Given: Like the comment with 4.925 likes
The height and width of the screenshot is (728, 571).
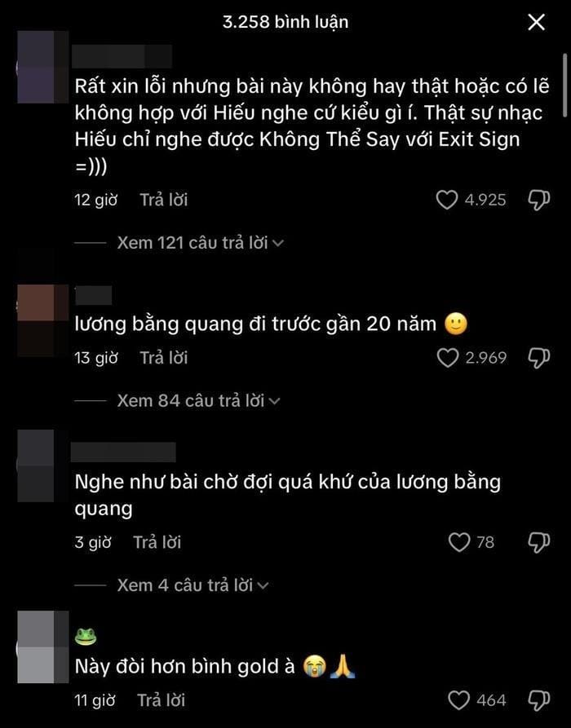Looking at the screenshot, I should pyautogui.click(x=447, y=200).
